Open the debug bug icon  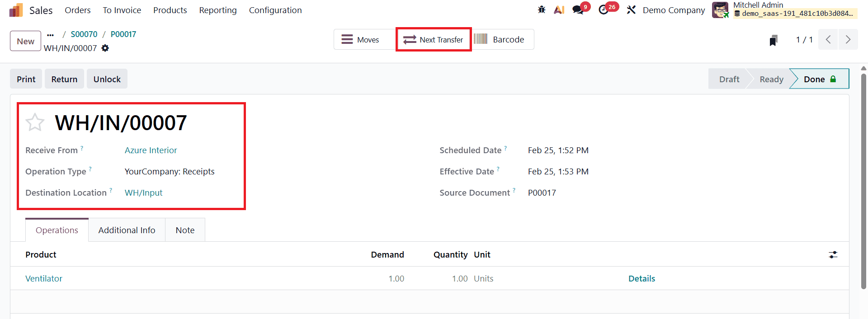pos(542,9)
